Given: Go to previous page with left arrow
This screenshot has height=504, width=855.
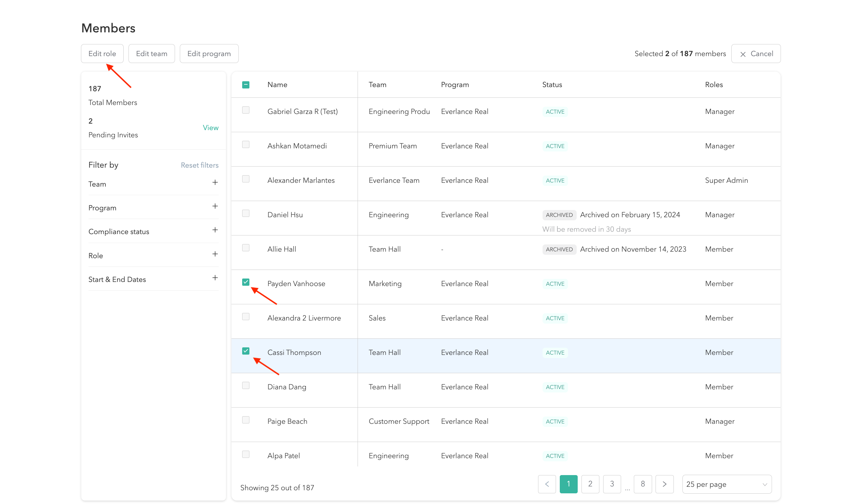Looking at the screenshot, I should [547, 484].
